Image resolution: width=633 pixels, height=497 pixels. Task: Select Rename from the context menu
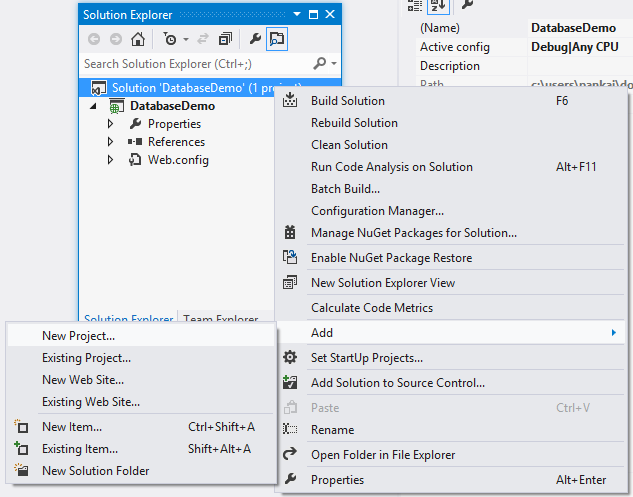click(x=451, y=430)
